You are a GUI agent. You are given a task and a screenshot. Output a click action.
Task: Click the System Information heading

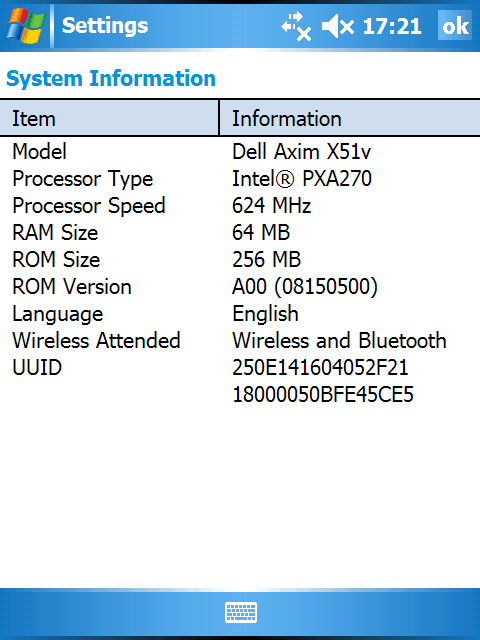[x=111, y=78]
